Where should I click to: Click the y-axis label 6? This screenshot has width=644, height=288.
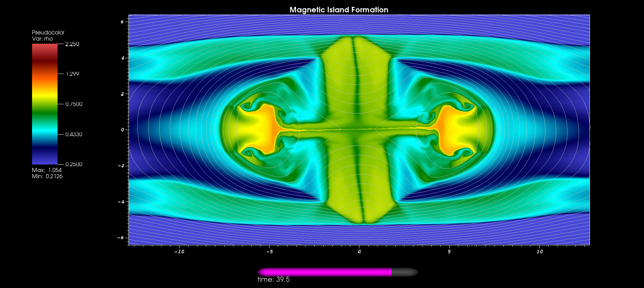[x=122, y=22]
